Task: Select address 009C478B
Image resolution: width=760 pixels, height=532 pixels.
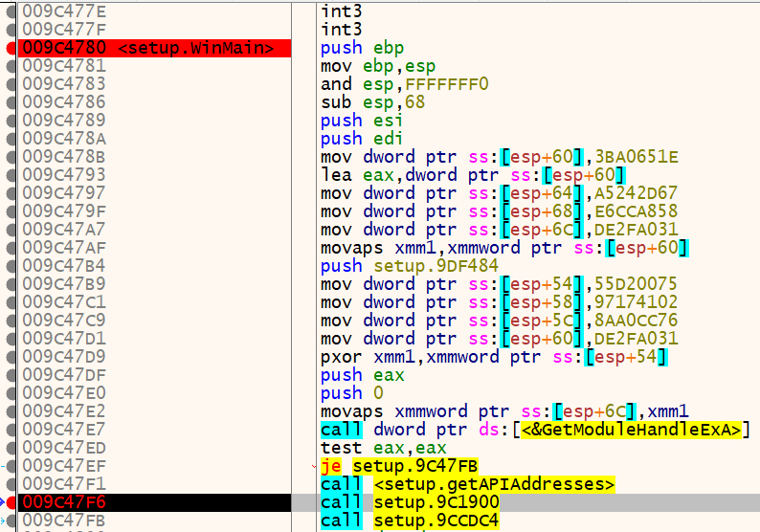Action: [64, 157]
